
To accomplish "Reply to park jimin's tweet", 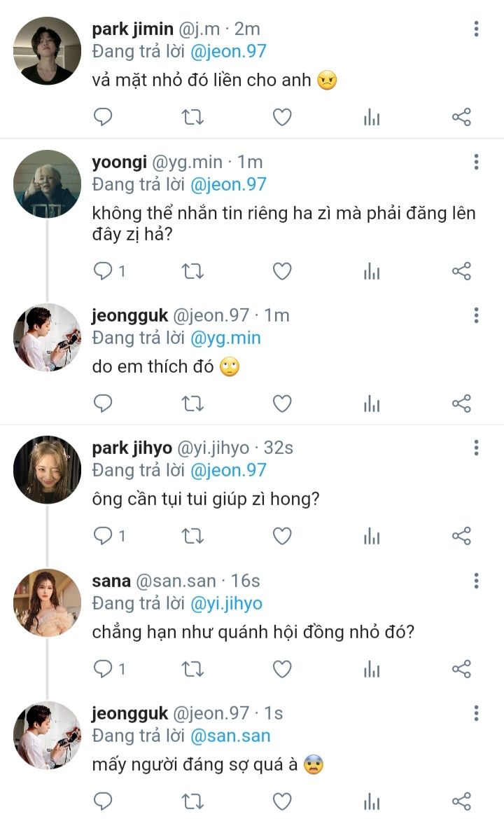I will [x=103, y=117].
